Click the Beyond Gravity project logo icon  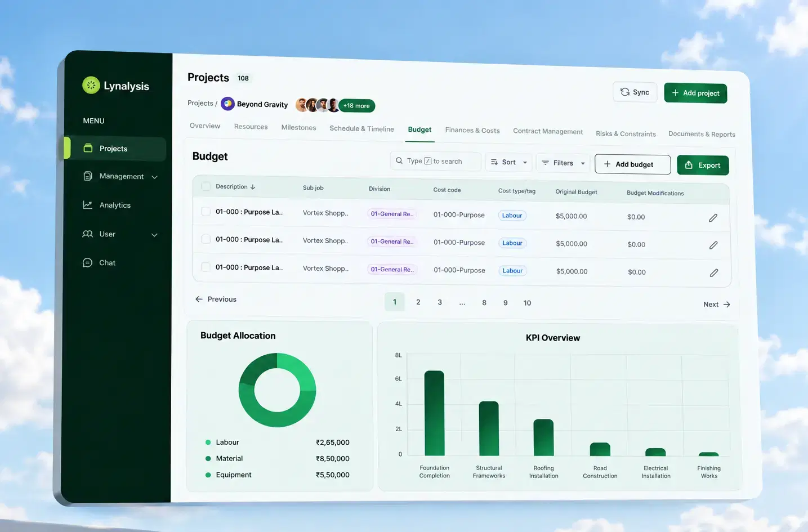[227, 104]
